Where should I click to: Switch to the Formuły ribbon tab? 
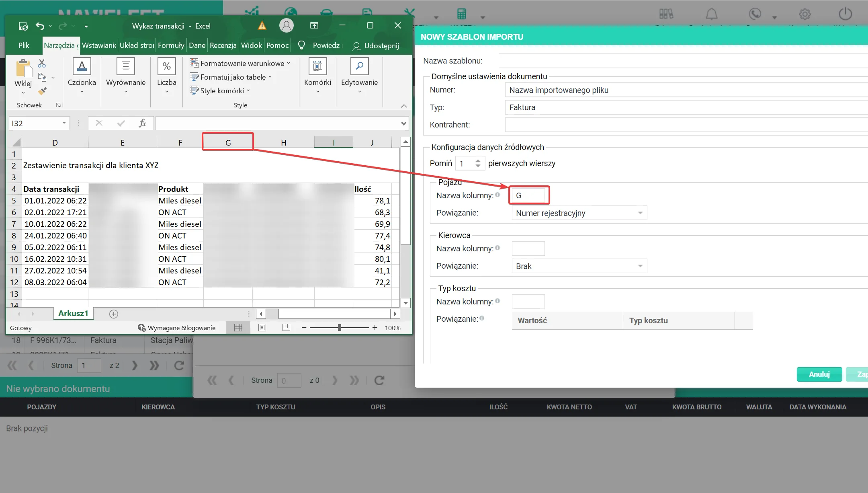click(x=171, y=45)
